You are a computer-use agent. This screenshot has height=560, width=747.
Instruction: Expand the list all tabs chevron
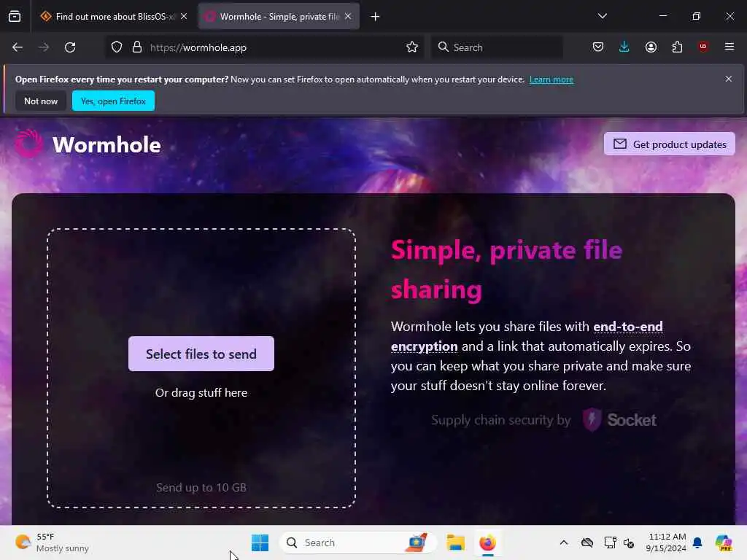[x=602, y=16]
